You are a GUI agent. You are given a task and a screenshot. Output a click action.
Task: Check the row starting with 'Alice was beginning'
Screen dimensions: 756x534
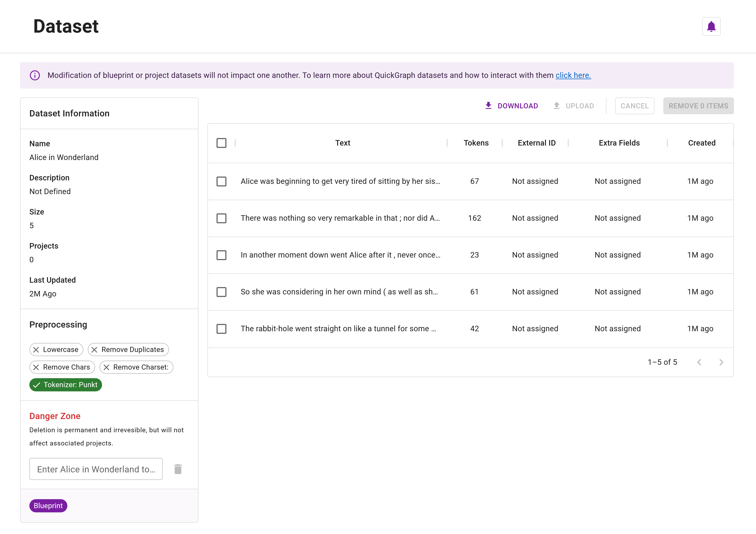point(221,181)
